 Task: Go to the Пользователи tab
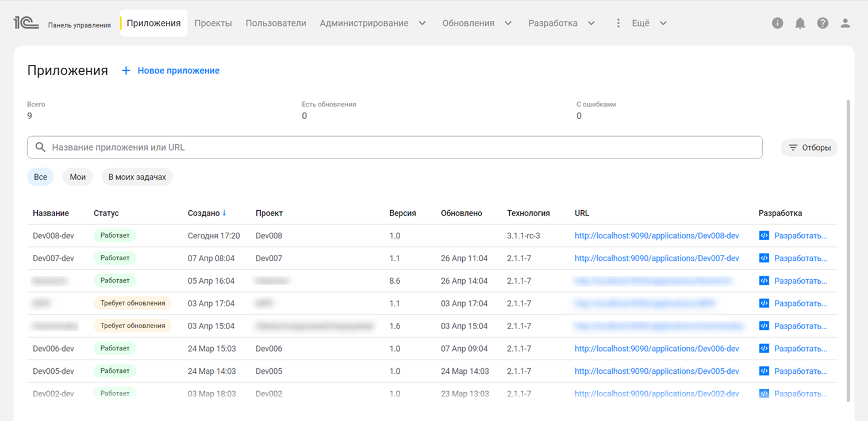pos(276,23)
